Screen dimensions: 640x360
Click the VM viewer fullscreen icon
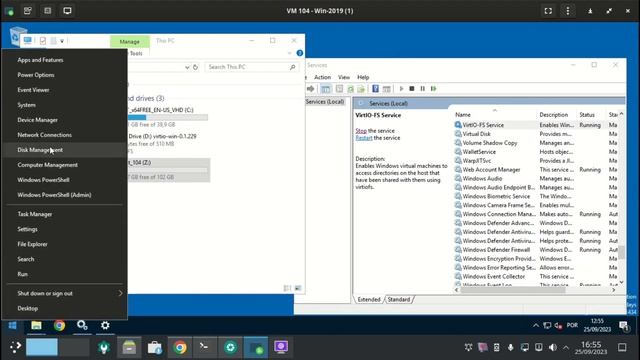548,11
